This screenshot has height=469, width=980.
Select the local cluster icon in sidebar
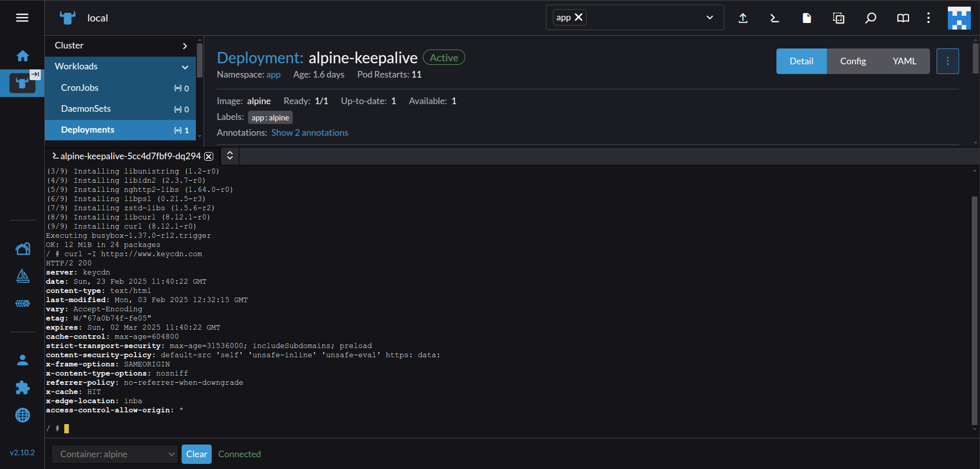pos(22,83)
